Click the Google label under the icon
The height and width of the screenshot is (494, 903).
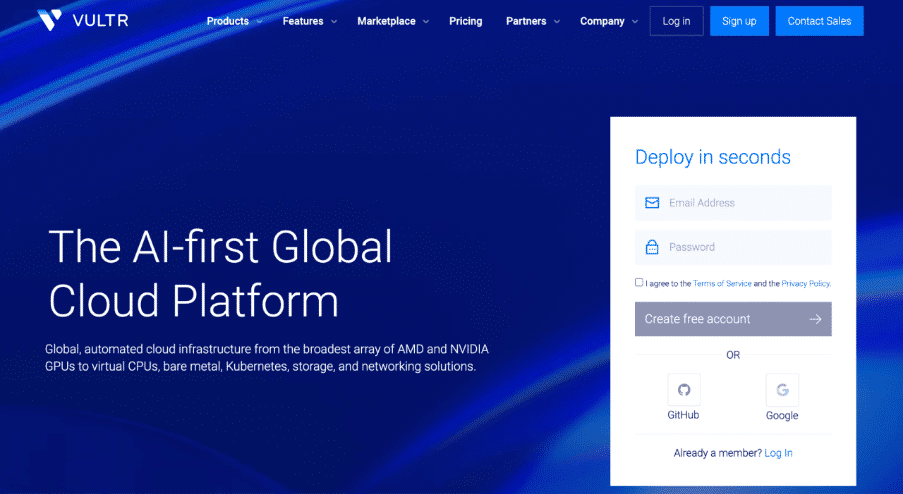(x=782, y=416)
